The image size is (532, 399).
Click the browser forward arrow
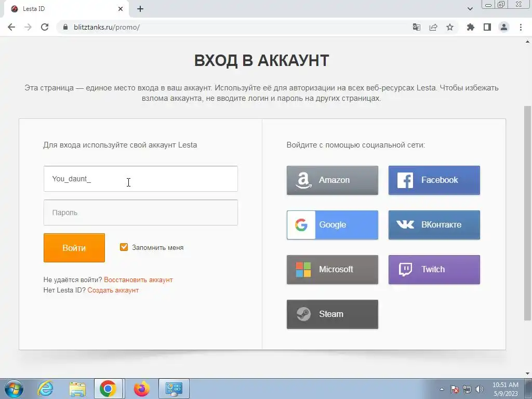point(28,27)
